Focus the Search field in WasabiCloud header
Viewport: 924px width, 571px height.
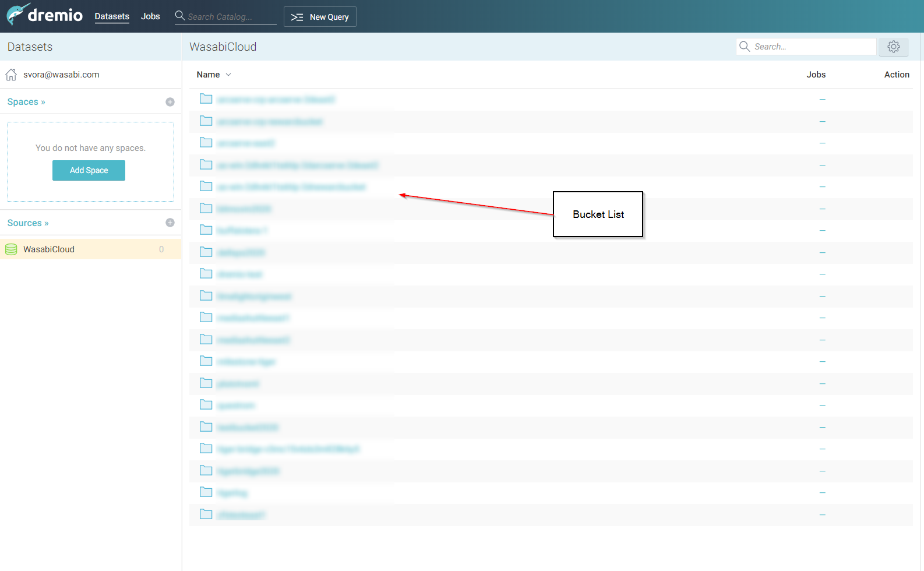[806, 47]
